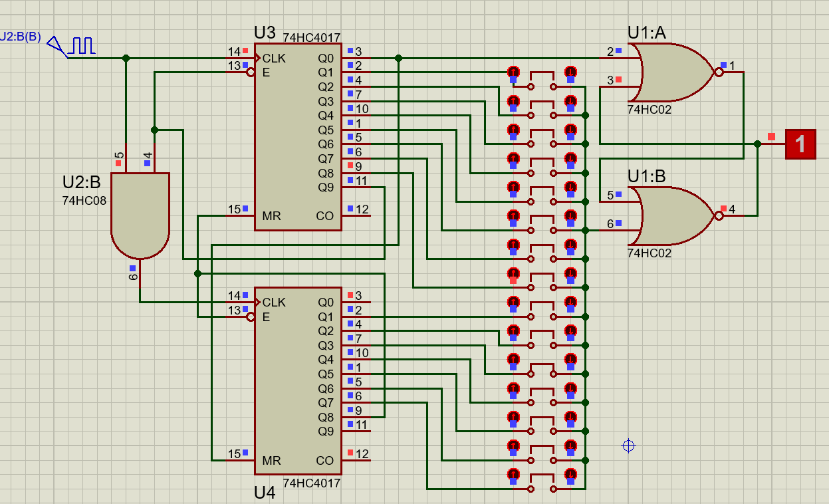Click pin number 12 beside U4 CO
The width and height of the screenshot is (829, 504).
(362, 454)
